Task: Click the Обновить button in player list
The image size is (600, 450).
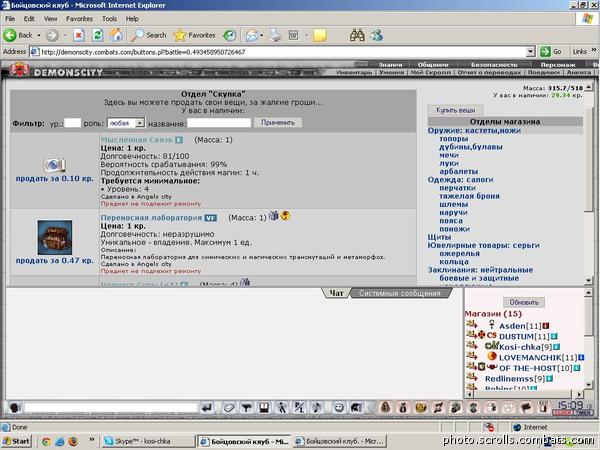Action: [x=524, y=302]
